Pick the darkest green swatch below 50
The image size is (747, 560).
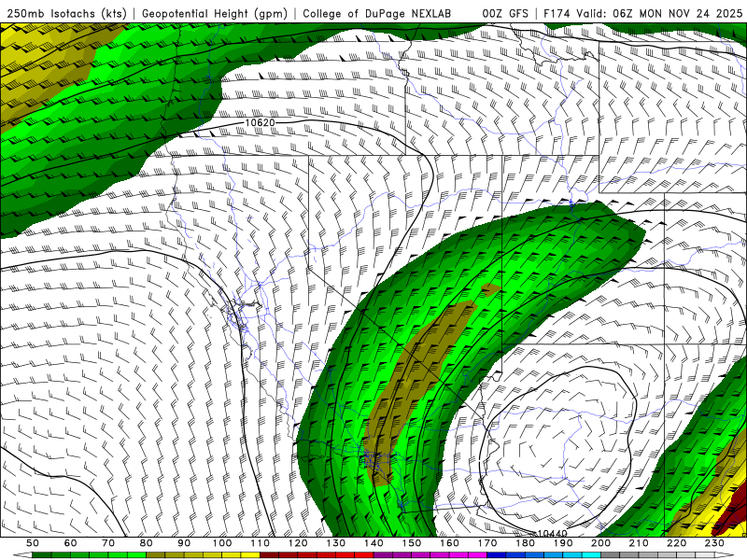tap(42, 555)
